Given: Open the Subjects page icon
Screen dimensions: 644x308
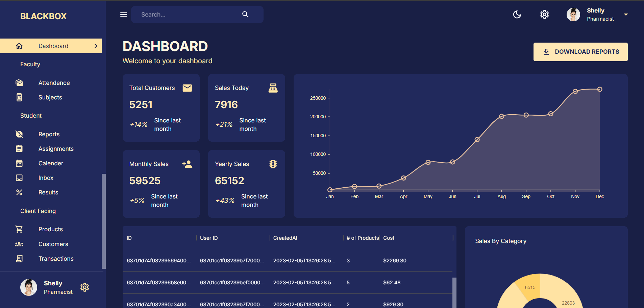Looking at the screenshot, I should (19, 97).
